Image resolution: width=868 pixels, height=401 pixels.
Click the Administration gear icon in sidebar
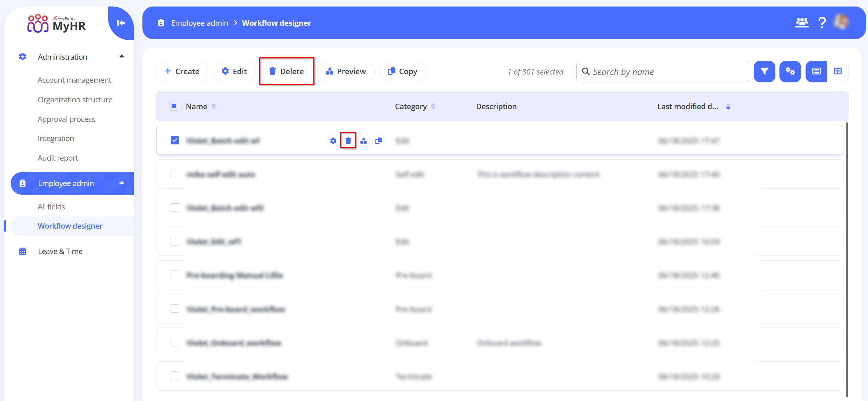tap(22, 57)
